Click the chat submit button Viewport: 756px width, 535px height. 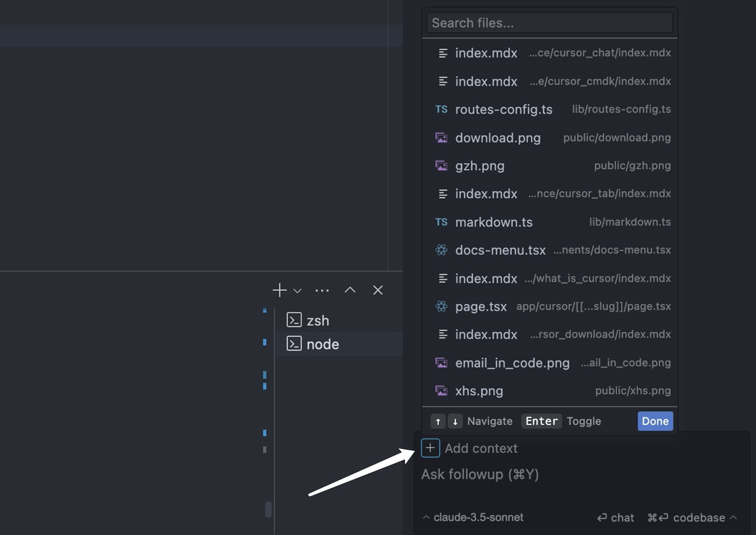pos(615,517)
